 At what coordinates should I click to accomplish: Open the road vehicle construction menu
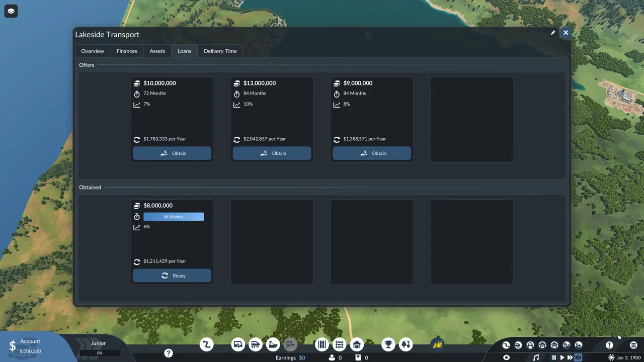238,344
